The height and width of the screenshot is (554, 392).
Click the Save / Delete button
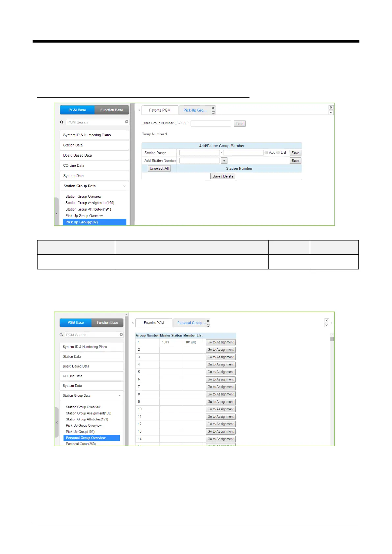pos(223,176)
